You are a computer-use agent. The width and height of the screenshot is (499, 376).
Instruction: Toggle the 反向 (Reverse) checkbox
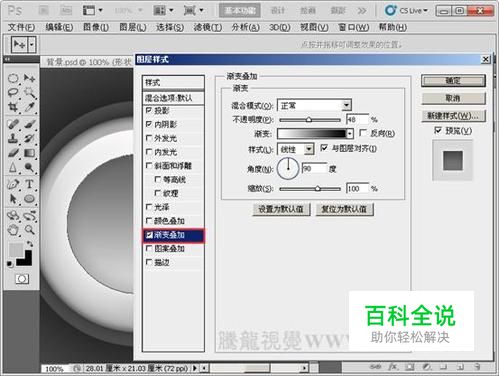point(363,133)
